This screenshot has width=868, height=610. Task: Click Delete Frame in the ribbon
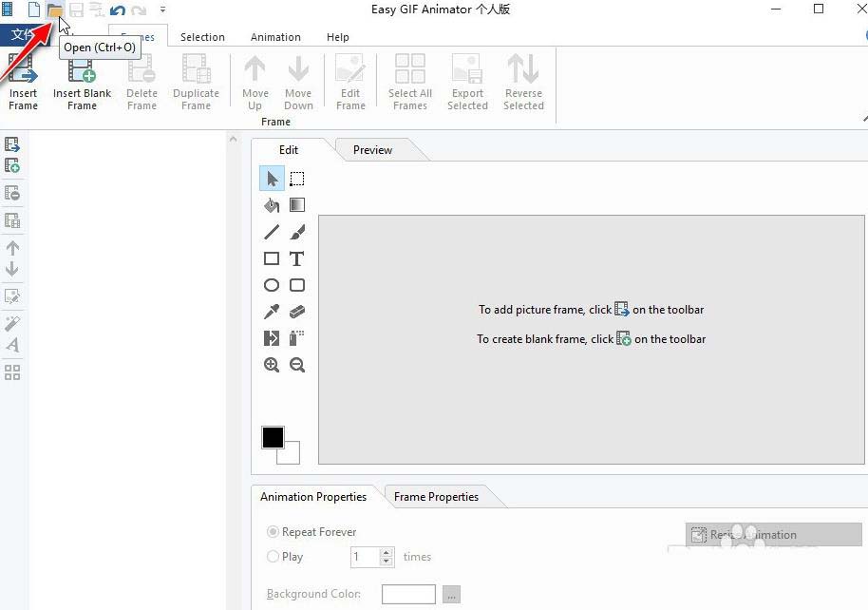(x=142, y=83)
